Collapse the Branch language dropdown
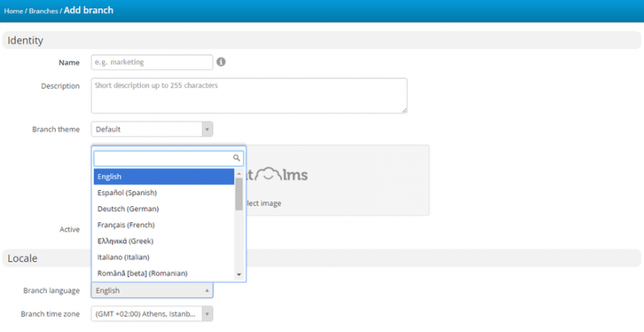644x332 pixels. [x=152, y=290]
